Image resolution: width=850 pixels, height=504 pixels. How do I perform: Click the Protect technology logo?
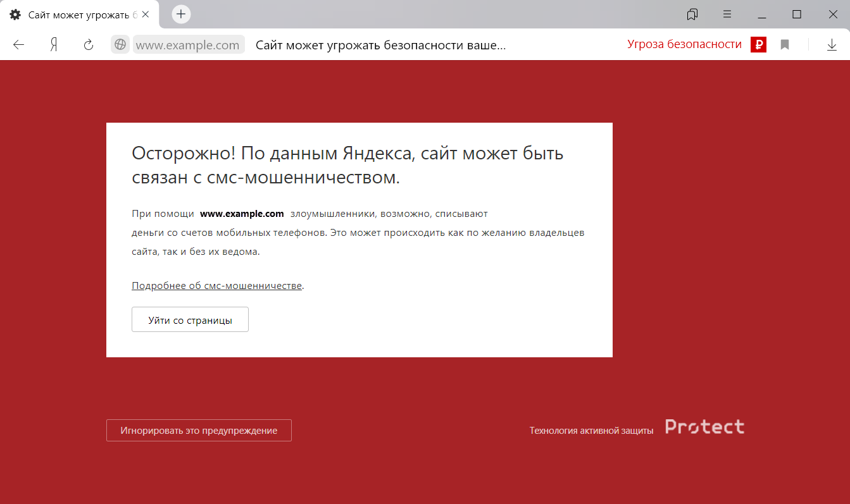point(704,427)
